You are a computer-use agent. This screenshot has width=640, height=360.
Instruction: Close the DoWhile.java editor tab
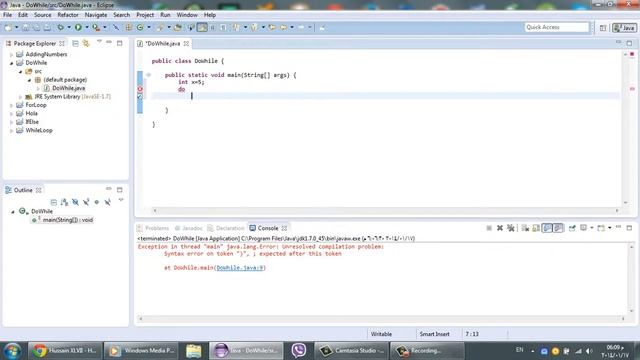click(x=186, y=44)
